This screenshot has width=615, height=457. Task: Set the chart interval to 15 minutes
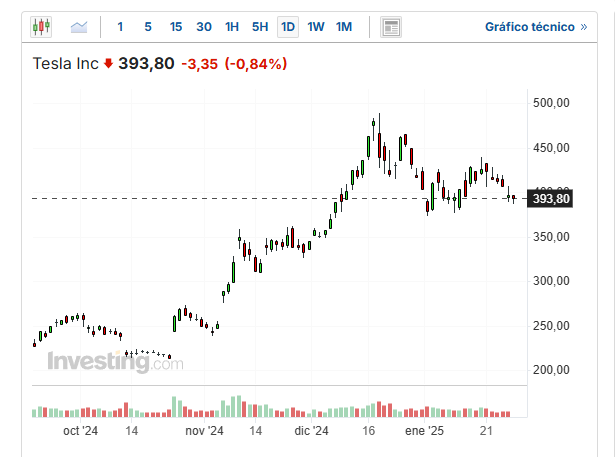coord(176,26)
